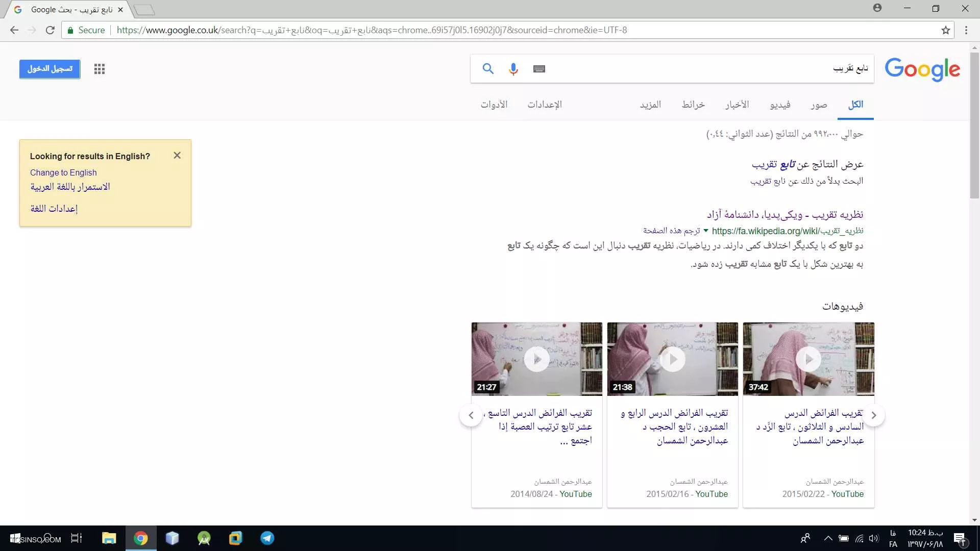Open the Windows Start menu

(x=14, y=538)
